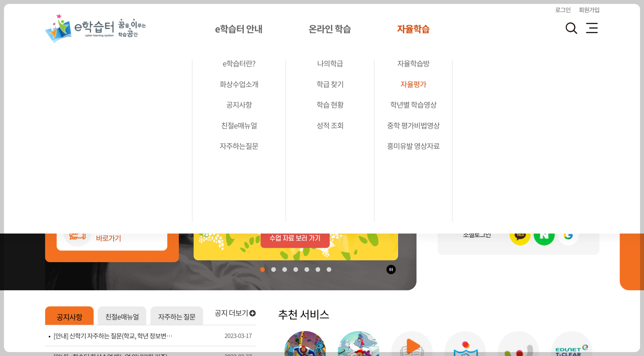The height and width of the screenshot is (356, 644).
Task: Click the magnifier search icon
Action: (x=571, y=28)
